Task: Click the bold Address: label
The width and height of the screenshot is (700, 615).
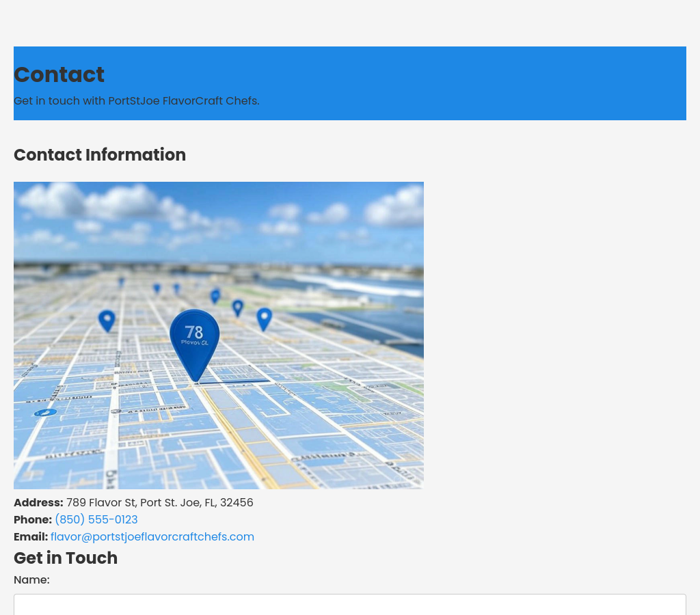Action: [x=38, y=503]
